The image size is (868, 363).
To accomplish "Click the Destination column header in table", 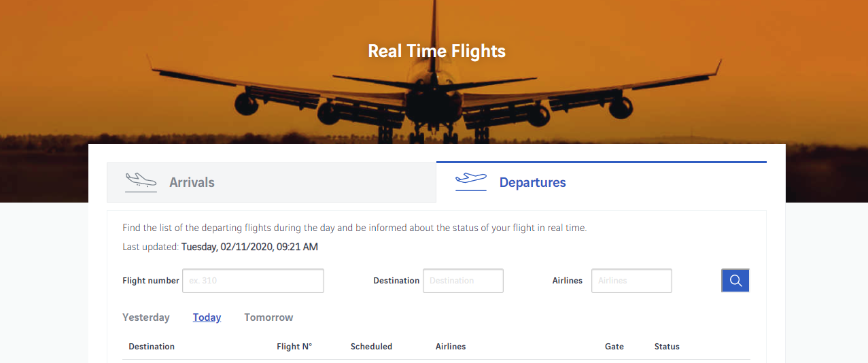I will 152,347.
